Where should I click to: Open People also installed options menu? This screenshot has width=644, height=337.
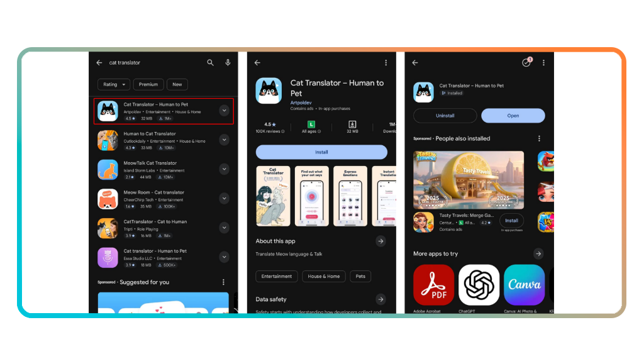pyautogui.click(x=539, y=139)
